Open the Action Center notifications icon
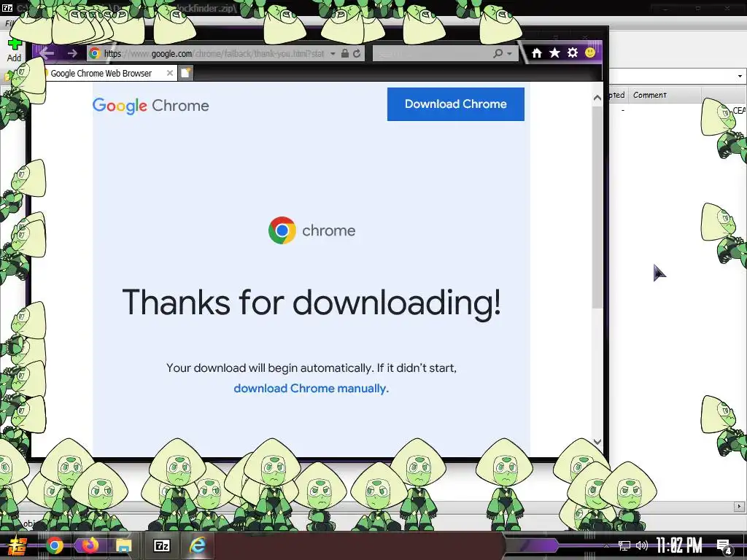 [724, 545]
